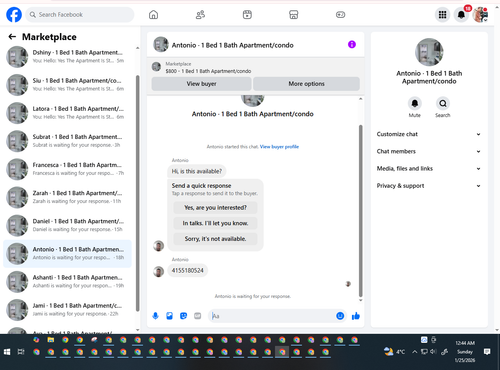Screen dimensions: 500x370
Task: Open conversation information purple icon
Action: coord(352,44)
